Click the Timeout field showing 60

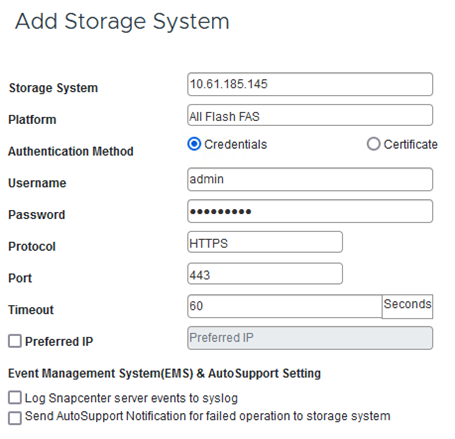[x=285, y=306]
